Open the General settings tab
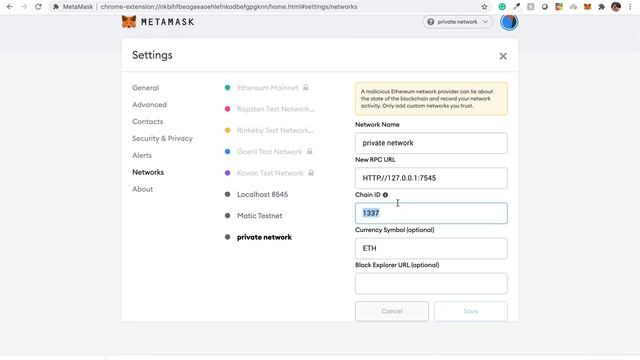 point(145,88)
